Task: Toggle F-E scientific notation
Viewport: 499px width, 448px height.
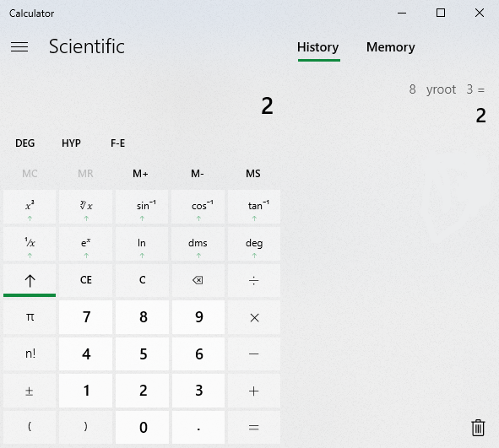Action: tap(117, 143)
